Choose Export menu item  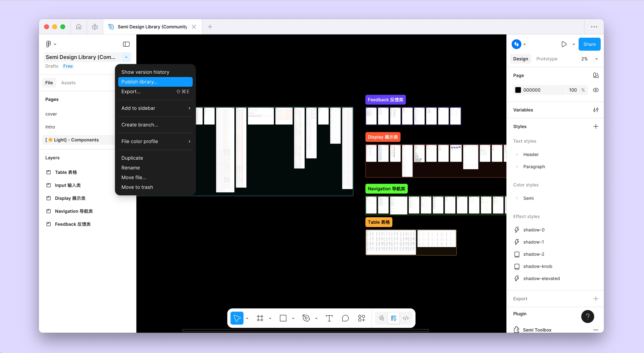155,92
